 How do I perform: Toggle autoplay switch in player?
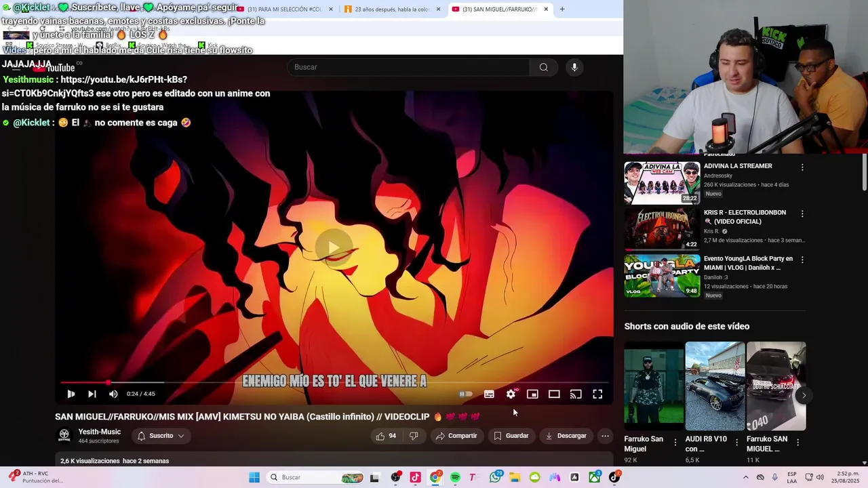pyautogui.click(x=466, y=394)
